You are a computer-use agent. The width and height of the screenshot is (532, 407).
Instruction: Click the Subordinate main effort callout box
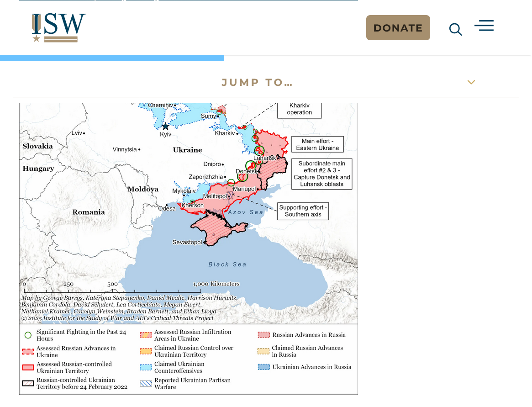(x=321, y=174)
